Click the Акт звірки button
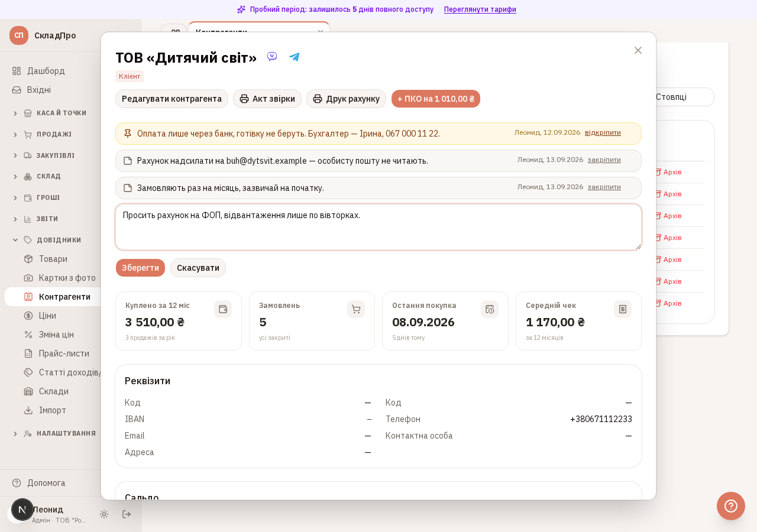The width and height of the screenshot is (757, 532). [x=267, y=99]
